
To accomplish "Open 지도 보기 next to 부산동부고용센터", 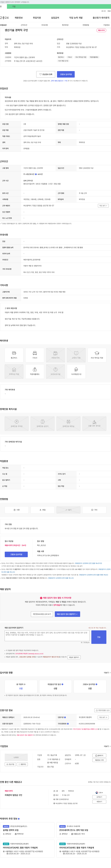I will (103, 717).
